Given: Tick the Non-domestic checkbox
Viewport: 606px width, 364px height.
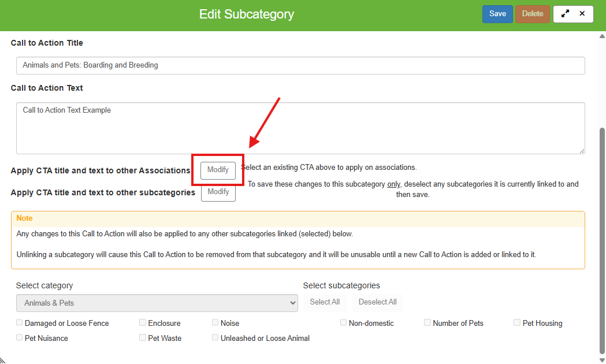Looking at the screenshot, I should 344,323.
